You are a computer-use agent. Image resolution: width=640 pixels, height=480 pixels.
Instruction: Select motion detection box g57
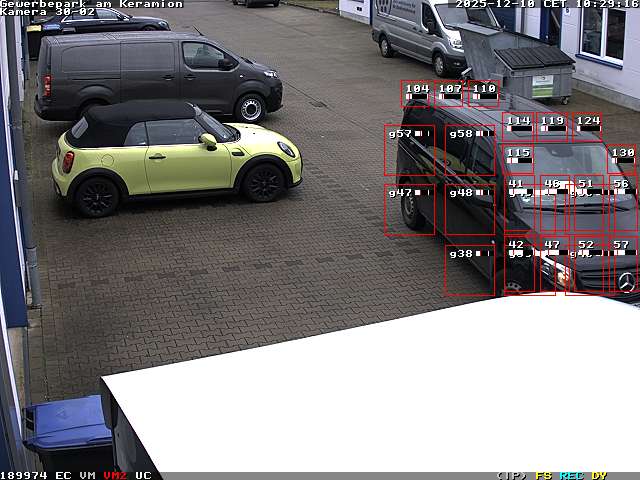click(x=409, y=150)
